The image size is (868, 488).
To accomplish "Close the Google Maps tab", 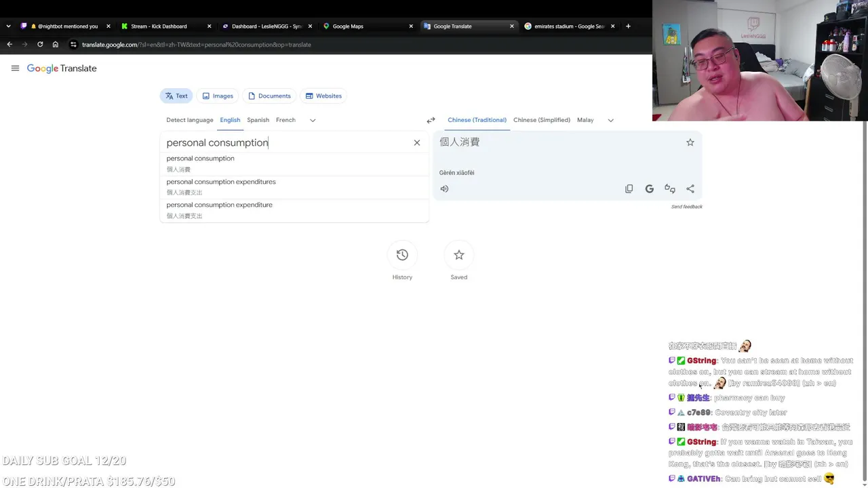I will [411, 26].
